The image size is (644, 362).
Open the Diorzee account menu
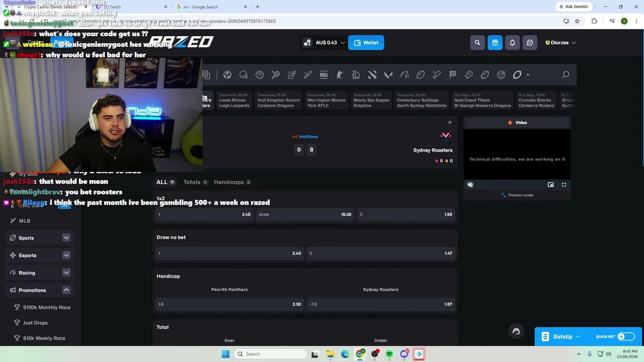click(560, 43)
